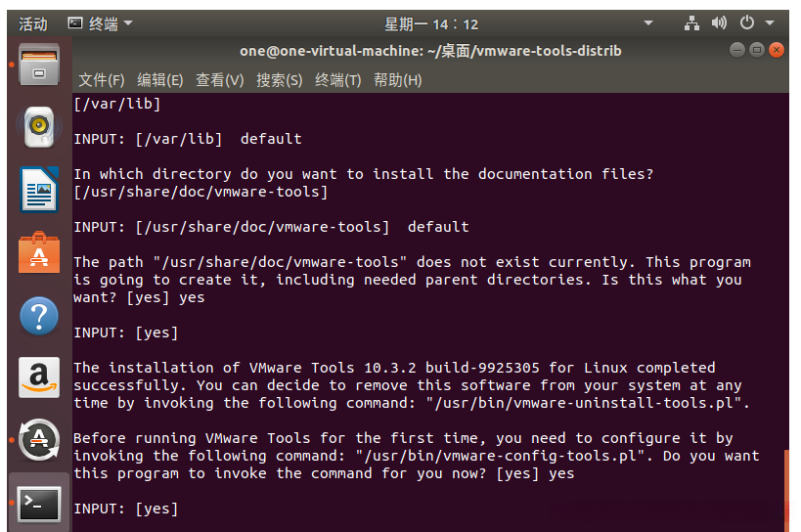
Task: Open the 查看(V) menu
Action: [220, 80]
